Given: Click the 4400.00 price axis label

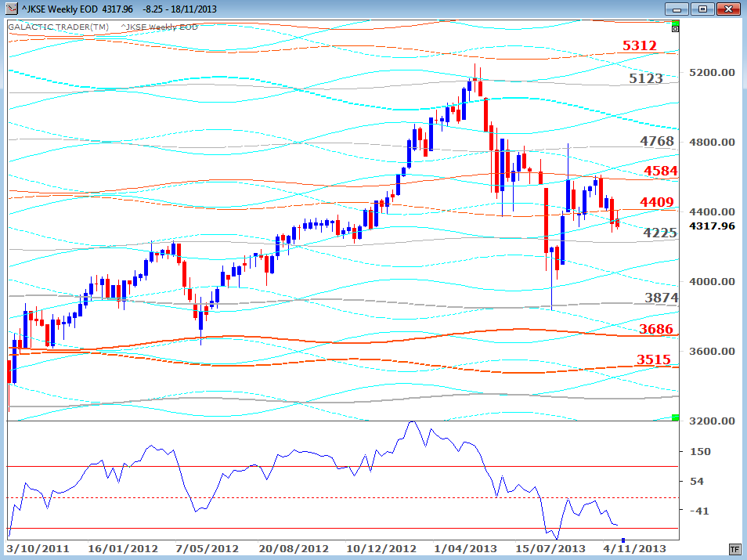Looking at the screenshot, I should 713,211.
